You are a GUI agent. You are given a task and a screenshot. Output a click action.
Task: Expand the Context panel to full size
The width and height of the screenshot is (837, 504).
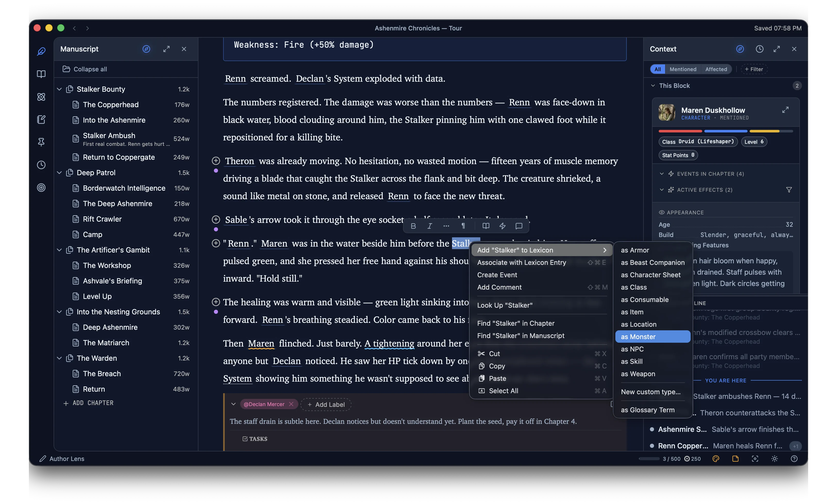click(776, 49)
